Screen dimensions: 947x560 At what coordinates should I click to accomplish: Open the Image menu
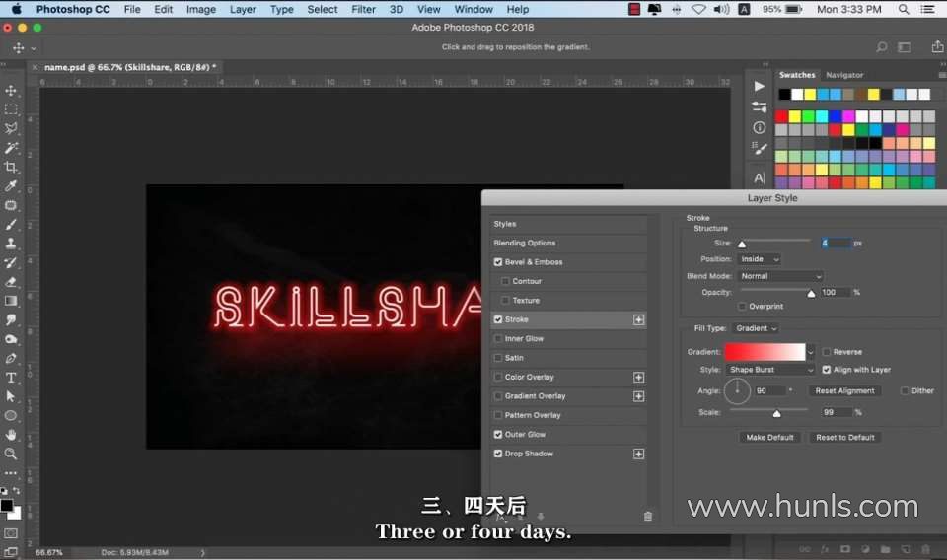(201, 9)
